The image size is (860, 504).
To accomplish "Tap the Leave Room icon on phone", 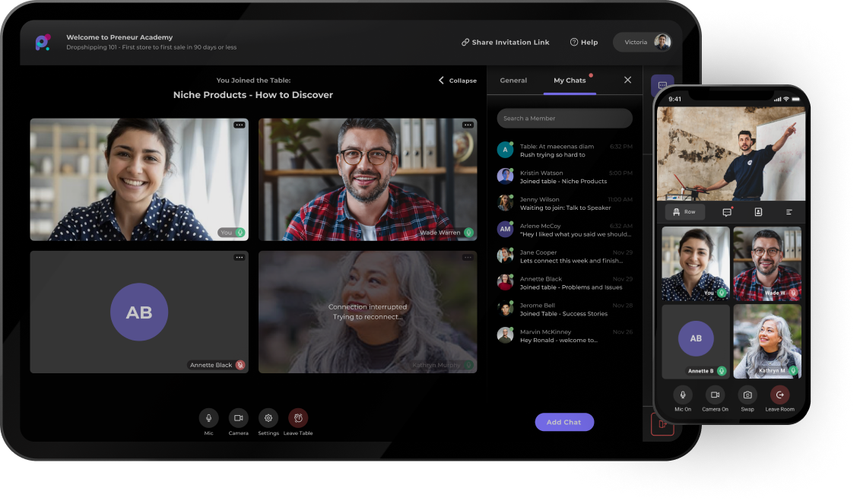I will pyautogui.click(x=779, y=395).
